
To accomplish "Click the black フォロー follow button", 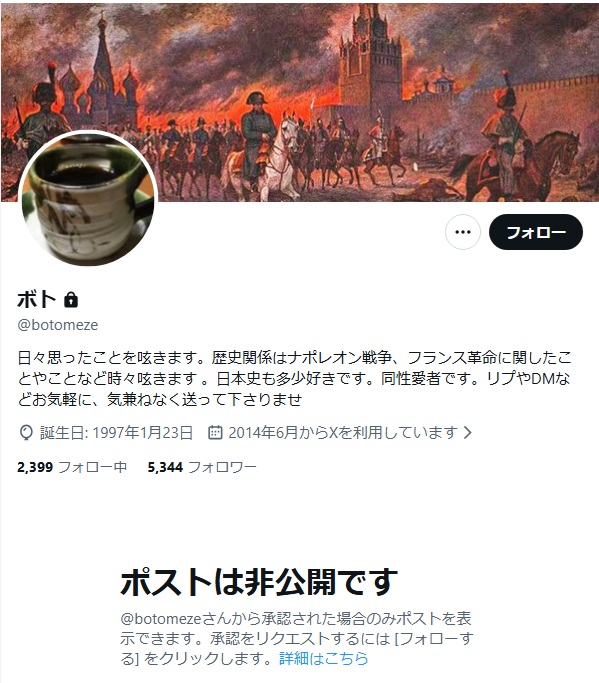I will [535, 232].
